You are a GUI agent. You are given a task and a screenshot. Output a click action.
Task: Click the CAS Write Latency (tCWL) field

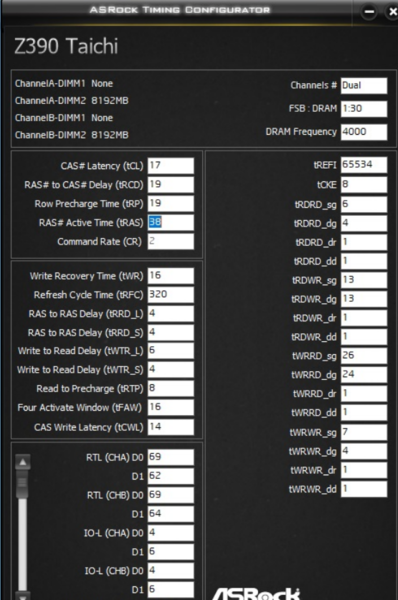click(x=171, y=427)
